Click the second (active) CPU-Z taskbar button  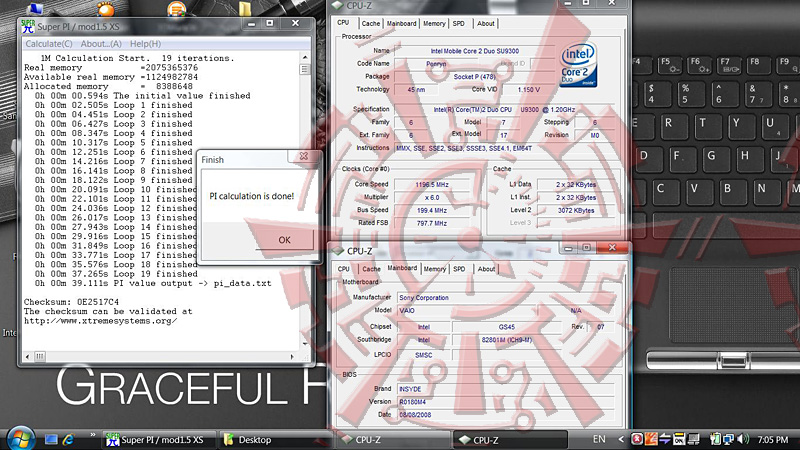pos(510,440)
